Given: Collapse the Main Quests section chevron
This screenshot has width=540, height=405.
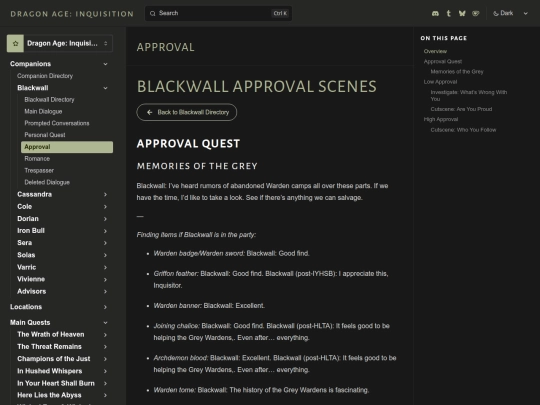Looking at the screenshot, I should tap(105, 323).
